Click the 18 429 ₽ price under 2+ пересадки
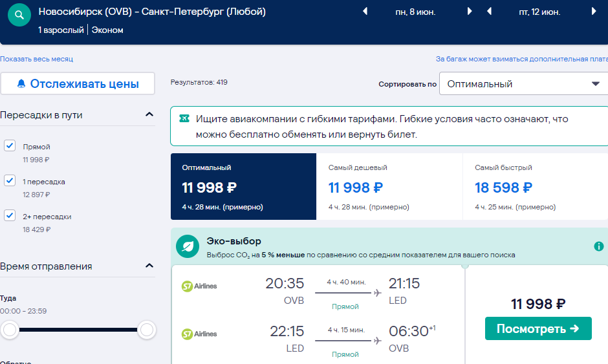This screenshot has width=608, height=364. pos(36,230)
